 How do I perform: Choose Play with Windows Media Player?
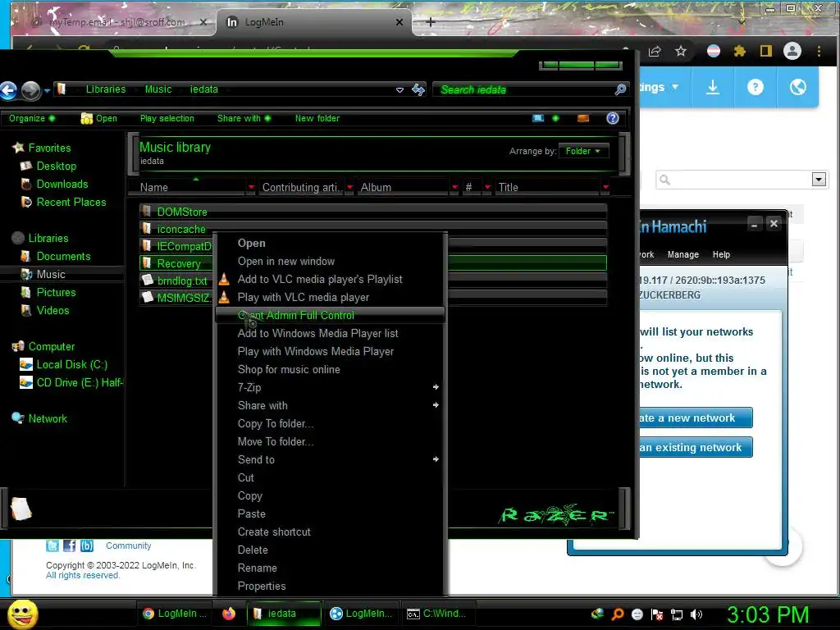(x=330, y=351)
